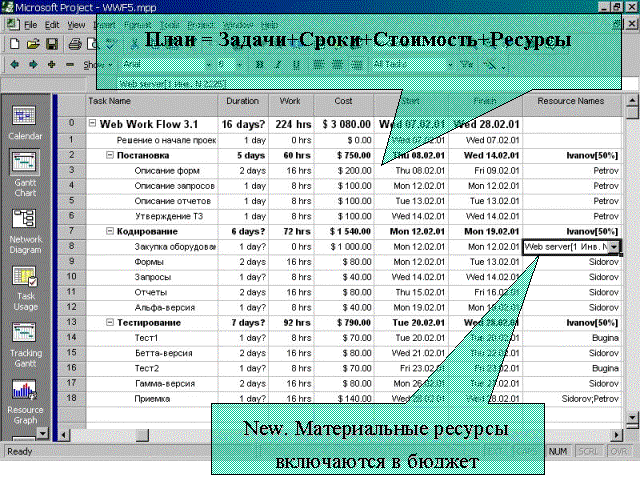The width and height of the screenshot is (640, 481).
Task: Click the Cost column header
Action: coord(343,105)
